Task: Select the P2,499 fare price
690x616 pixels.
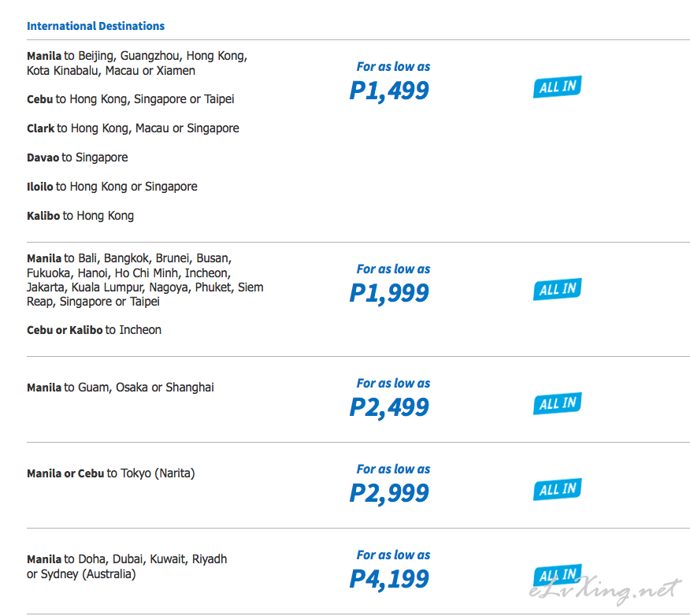Action: pyautogui.click(x=389, y=407)
